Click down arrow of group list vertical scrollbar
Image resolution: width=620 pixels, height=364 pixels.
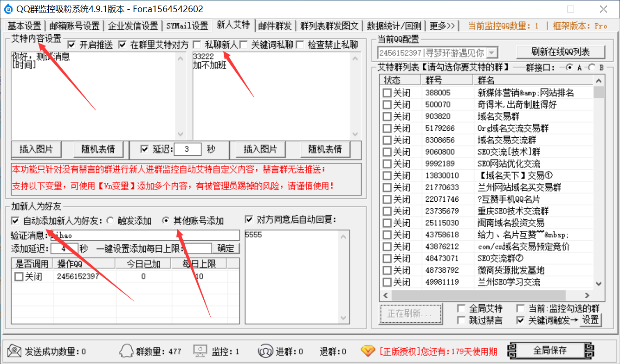(x=599, y=284)
